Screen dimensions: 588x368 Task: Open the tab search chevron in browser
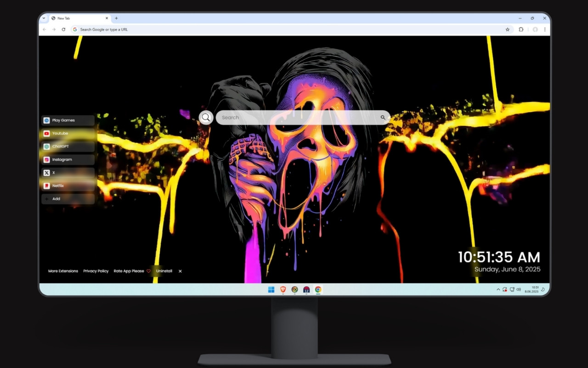tap(44, 18)
